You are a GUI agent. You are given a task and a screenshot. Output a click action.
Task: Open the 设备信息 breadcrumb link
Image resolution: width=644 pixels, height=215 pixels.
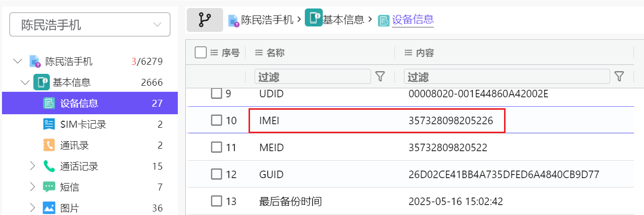(412, 20)
